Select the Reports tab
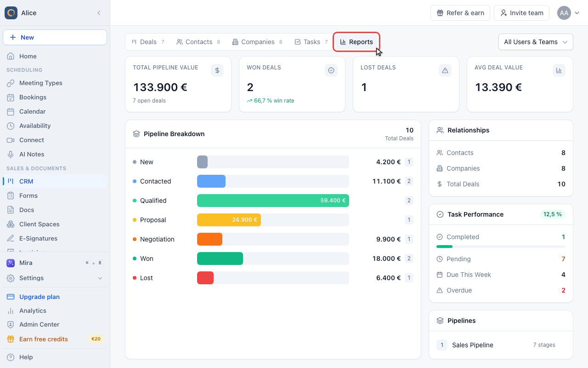This screenshot has height=368, width=588. [356, 42]
